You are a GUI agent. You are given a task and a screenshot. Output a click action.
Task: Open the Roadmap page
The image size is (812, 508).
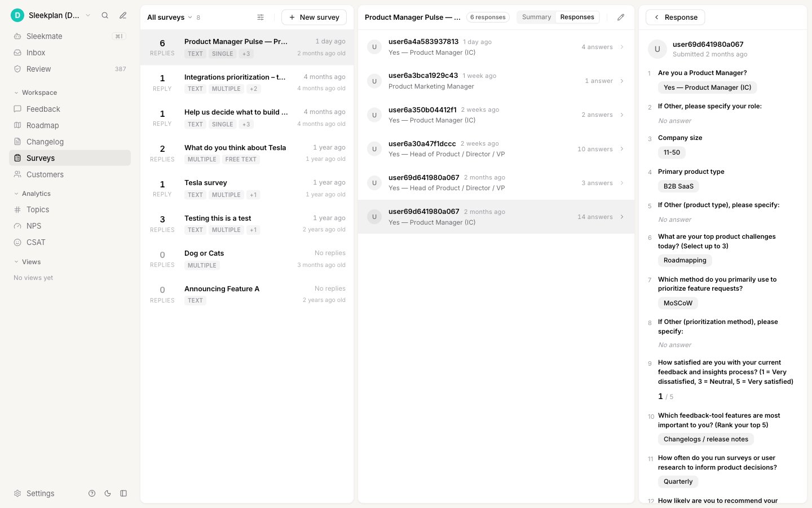70,125
